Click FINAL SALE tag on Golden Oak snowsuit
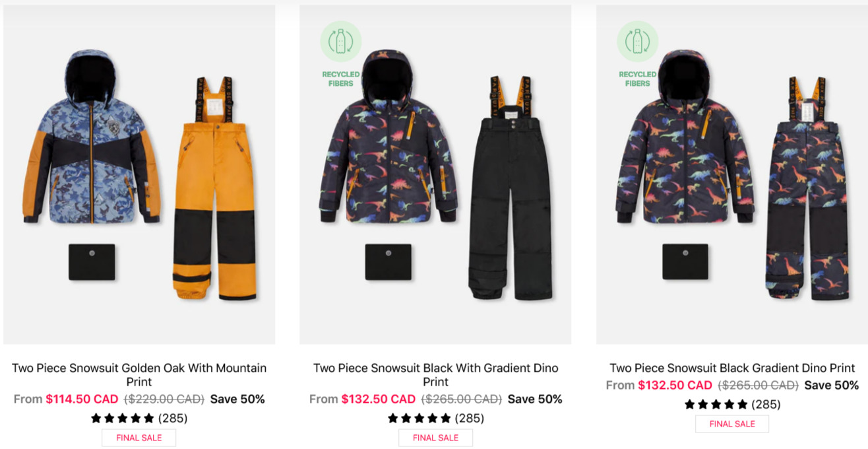868x449 pixels. (139, 437)
